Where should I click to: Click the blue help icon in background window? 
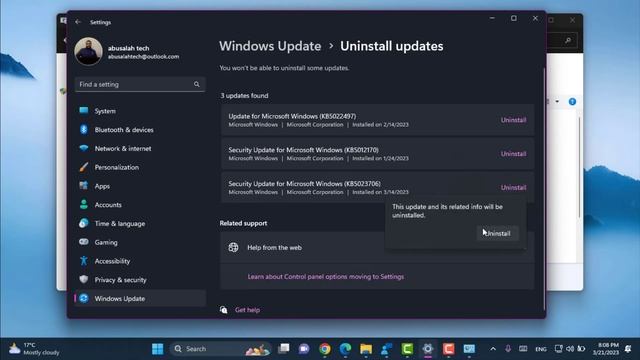click(x=572, y=101)
